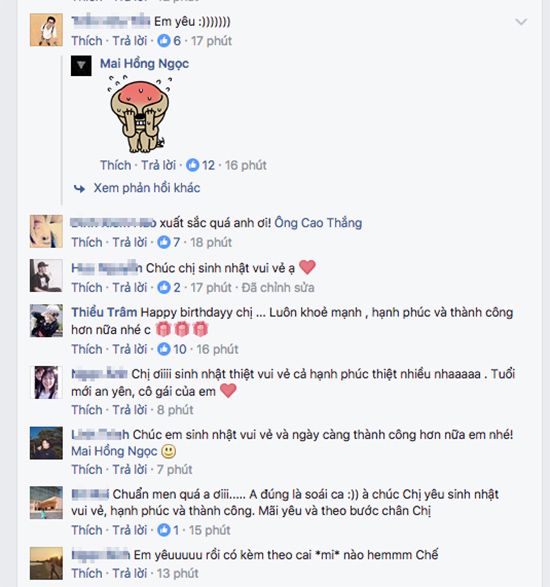Reply to Thiều Trâm's comment via 'Trả lời'

(x=130, y=349)
